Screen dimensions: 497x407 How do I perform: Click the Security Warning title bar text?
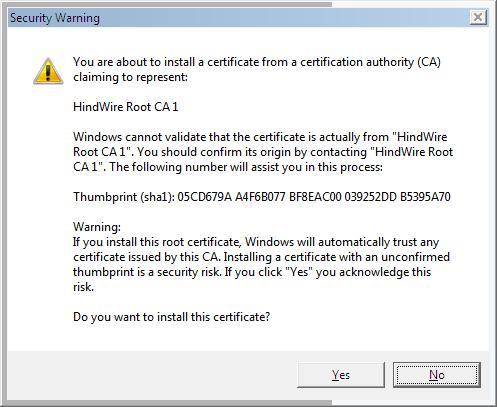coord(55,18)
